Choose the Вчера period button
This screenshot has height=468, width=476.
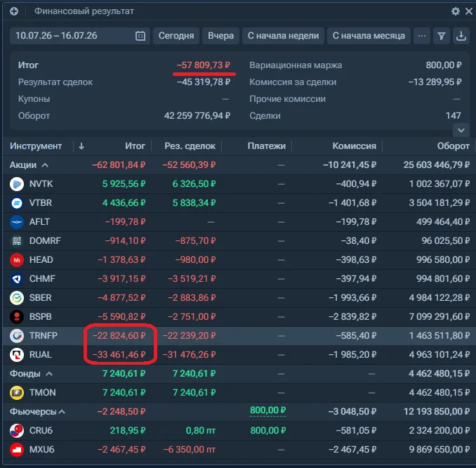[220, 36]
